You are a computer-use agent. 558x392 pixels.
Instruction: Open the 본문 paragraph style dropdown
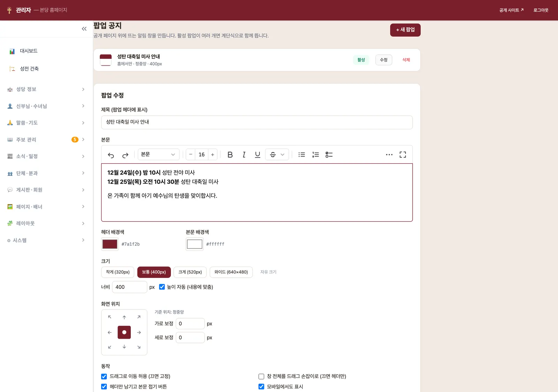pos(159,154)
